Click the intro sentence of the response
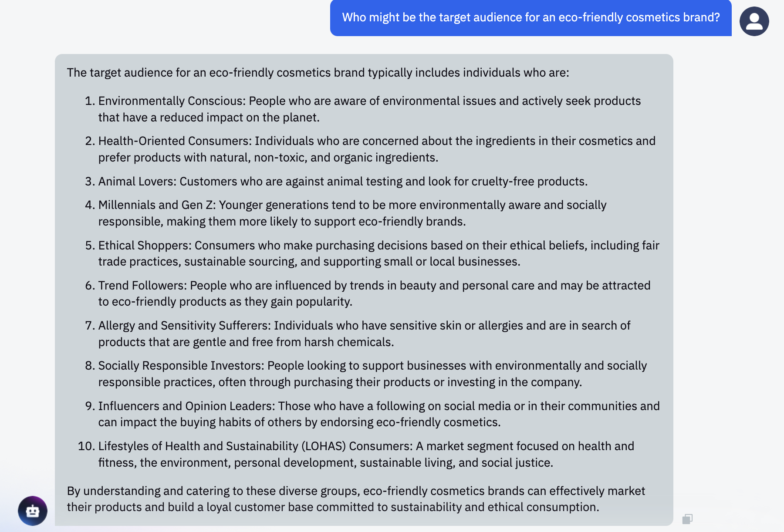 (318, 73)
